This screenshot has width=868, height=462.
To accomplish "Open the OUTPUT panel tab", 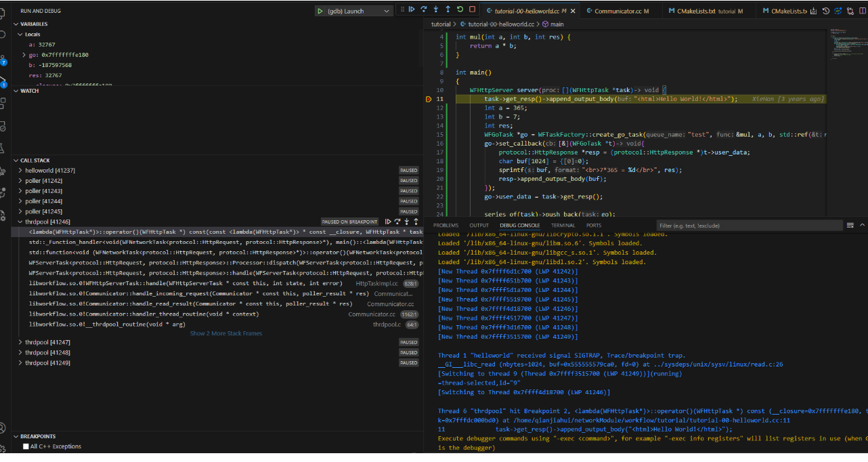I will pos(479,226).
